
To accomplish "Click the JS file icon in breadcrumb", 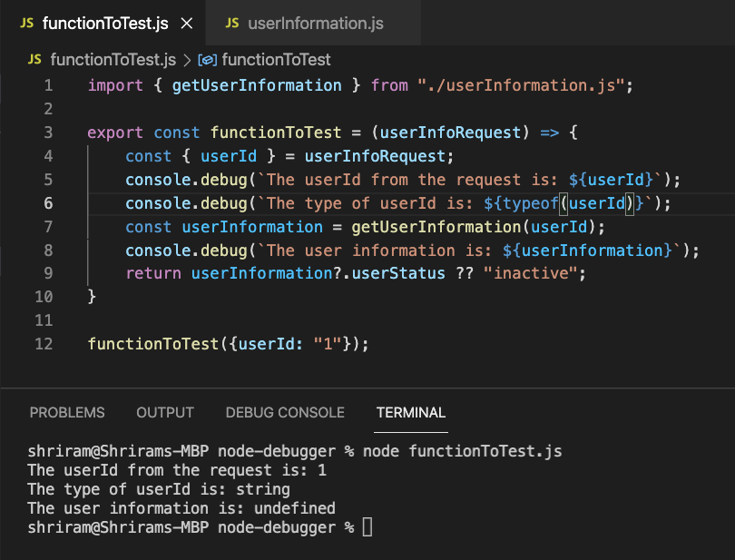I will tap(35, 60).
